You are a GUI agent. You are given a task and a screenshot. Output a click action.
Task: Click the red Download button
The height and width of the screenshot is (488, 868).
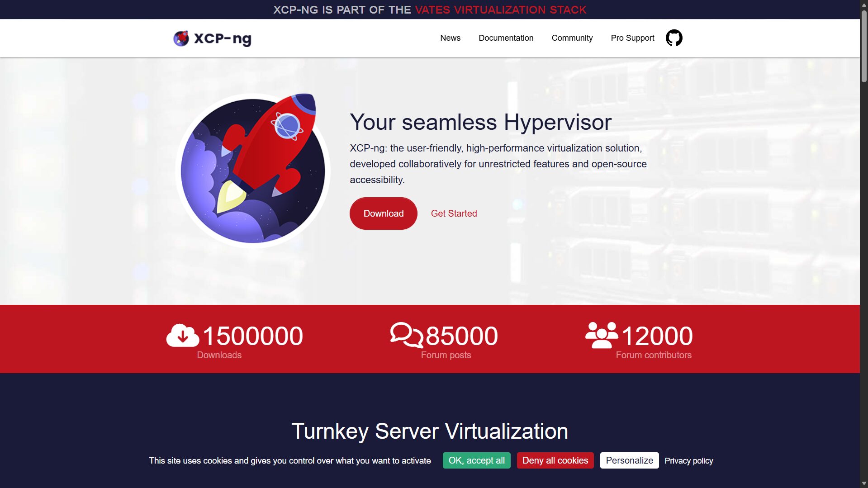(383, 213)
